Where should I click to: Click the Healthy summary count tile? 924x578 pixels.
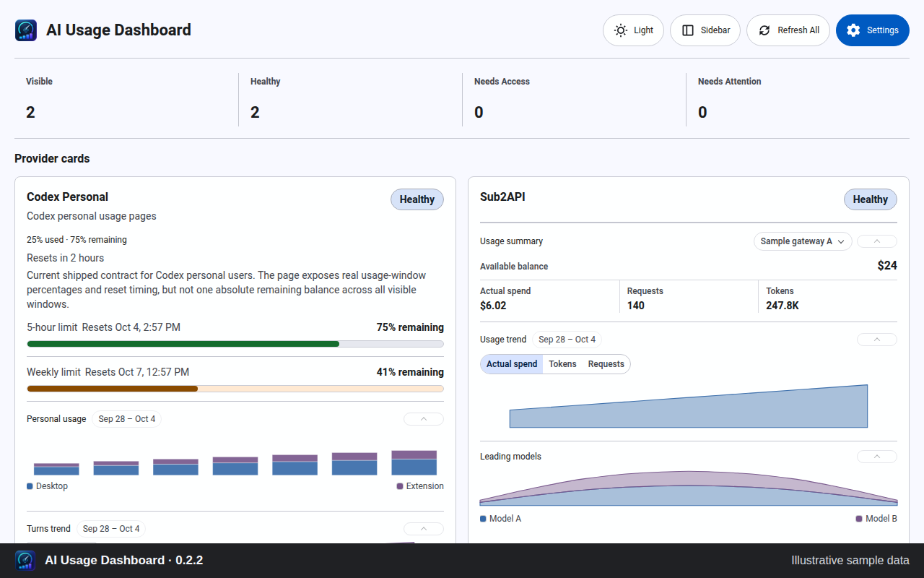point(351,99)
